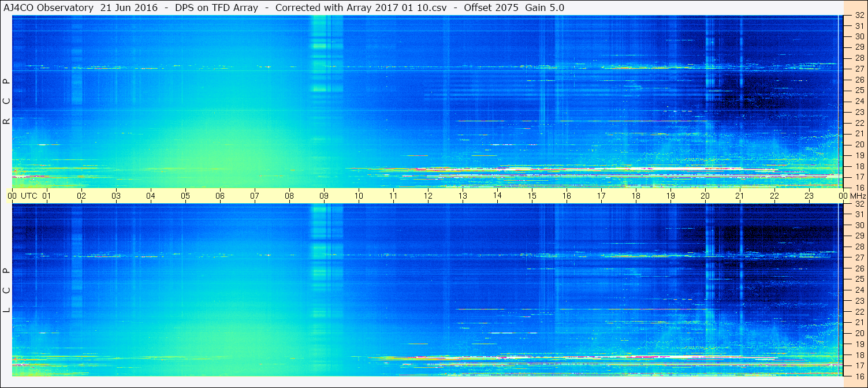
Task: Select the 17 hour marker on time axis
Action: coord(601,196)
